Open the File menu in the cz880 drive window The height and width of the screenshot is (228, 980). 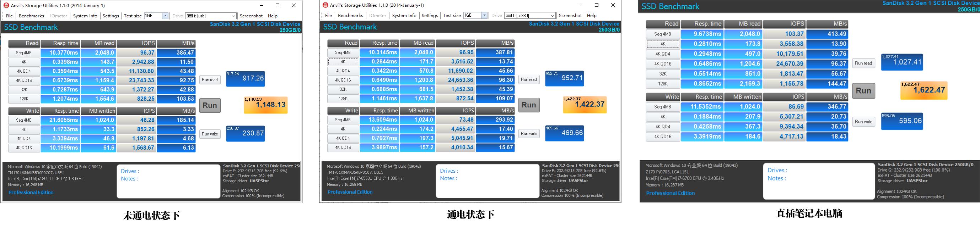click(329, 16)
